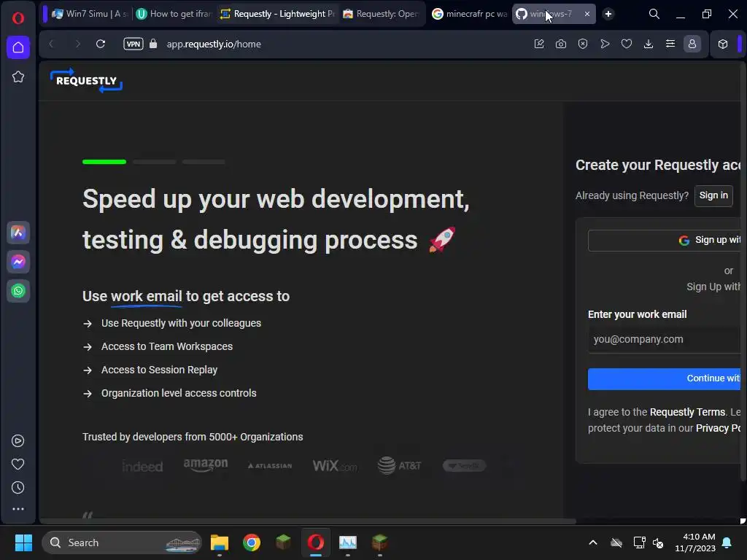Open a new tab
Image resolution: width=747 pixels, height=560 pixels.
point(608,14)
